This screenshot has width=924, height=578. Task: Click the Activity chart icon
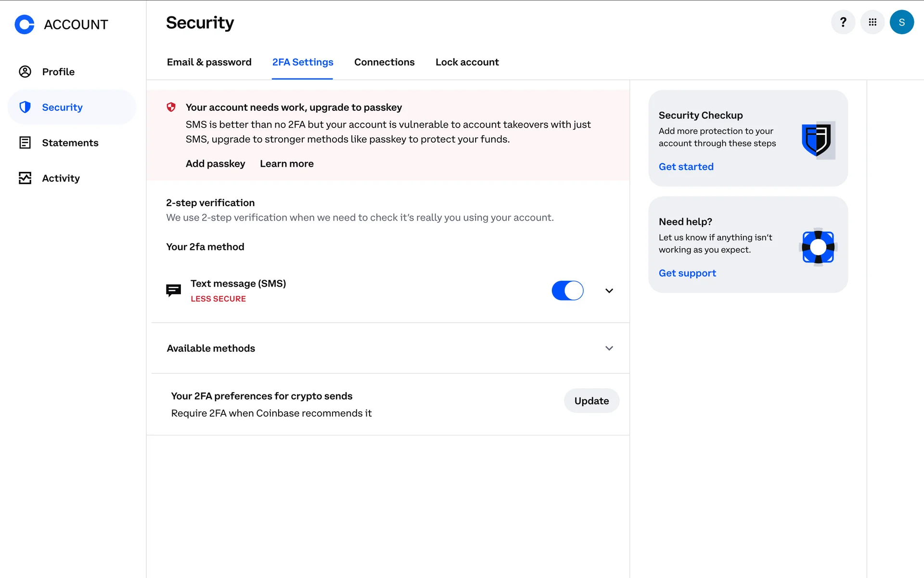click(25, 178)
